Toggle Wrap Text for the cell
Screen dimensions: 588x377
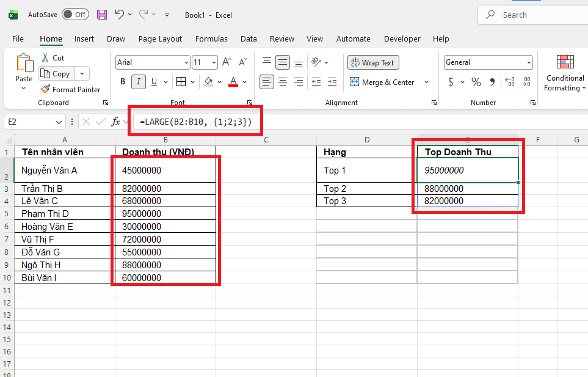pos(373,63)
